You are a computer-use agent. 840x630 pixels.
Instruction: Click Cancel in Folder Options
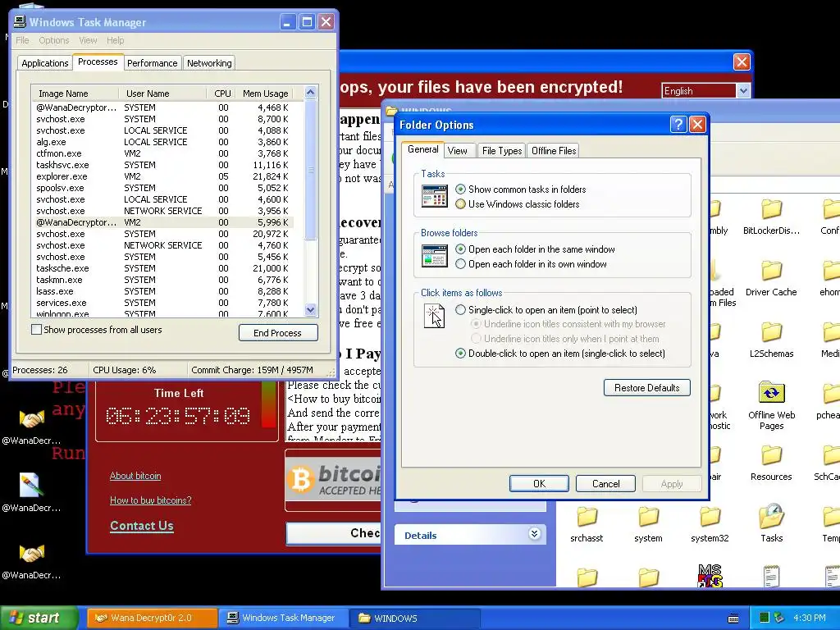(x=605, y=484)
